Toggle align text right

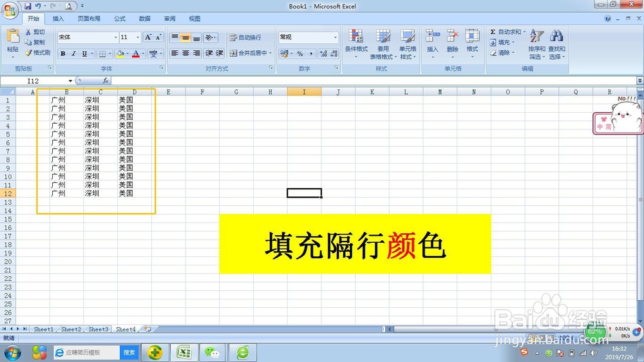pyautogui.click(x=196, y=53)
